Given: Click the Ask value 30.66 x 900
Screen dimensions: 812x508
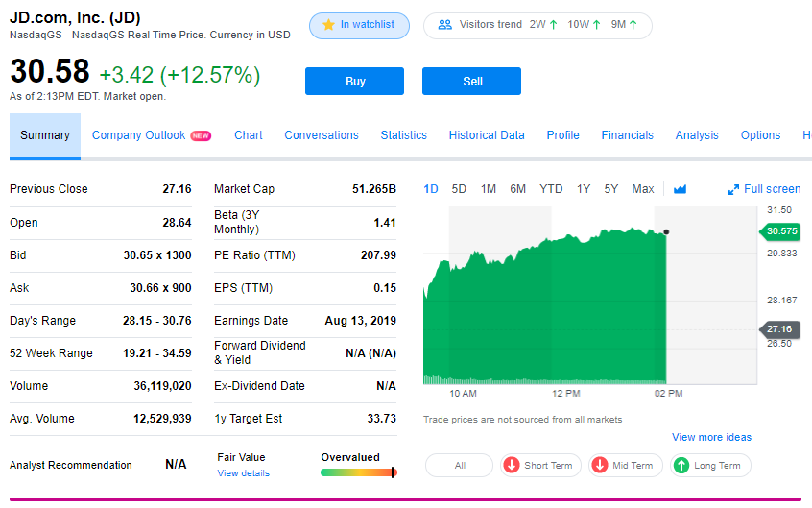Looking at the screenshot, I should click(160, 288).
